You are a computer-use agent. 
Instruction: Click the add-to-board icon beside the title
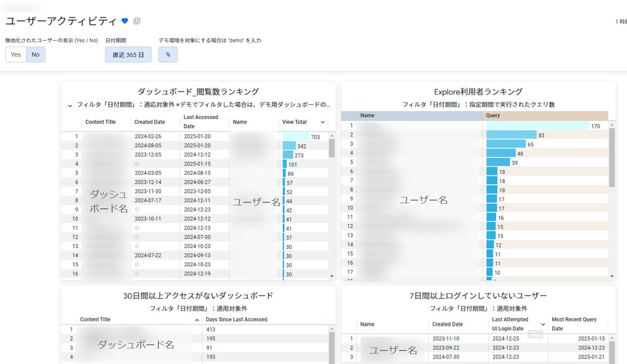tap(137, 21)
